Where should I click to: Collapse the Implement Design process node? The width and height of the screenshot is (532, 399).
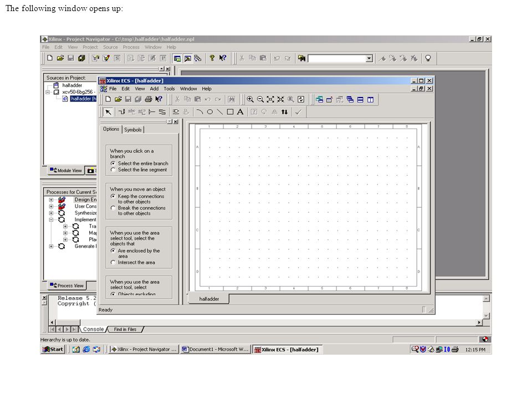tap(51, 219)
